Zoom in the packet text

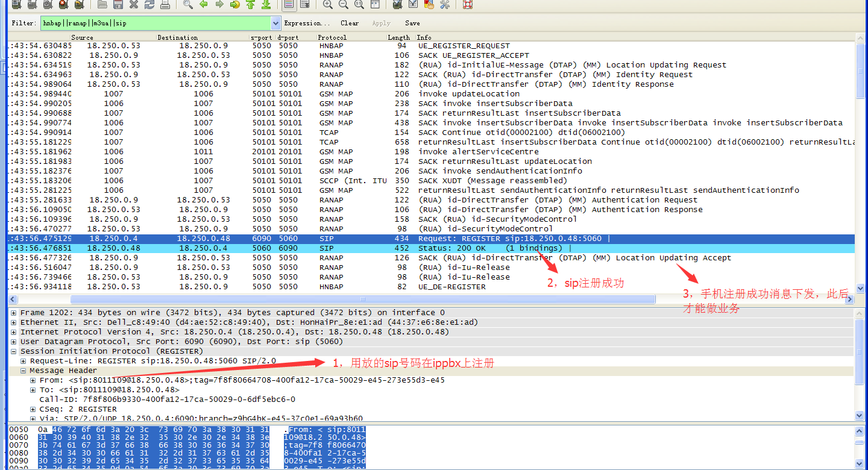click(328, 5)
